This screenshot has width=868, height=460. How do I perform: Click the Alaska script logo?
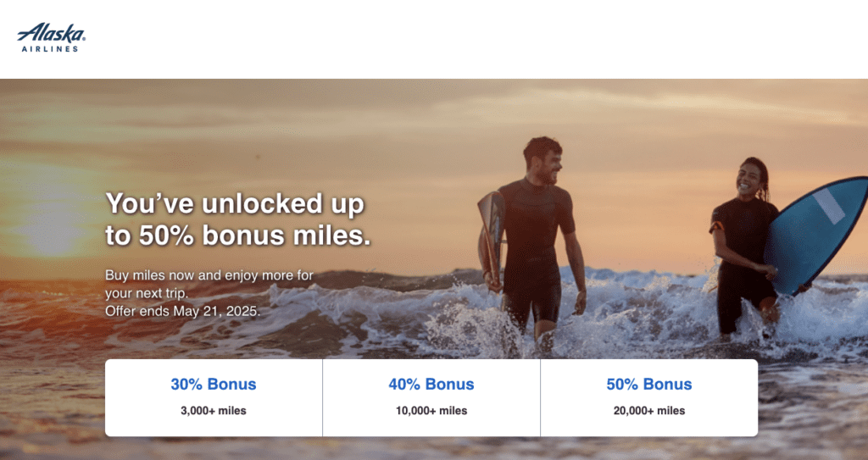tap(51, 34)
